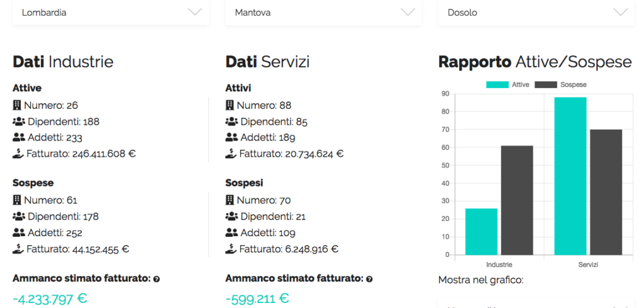Click the -599.211 € Servizi shortfall value
Screen dimensions: 644x308
(257, 298)
